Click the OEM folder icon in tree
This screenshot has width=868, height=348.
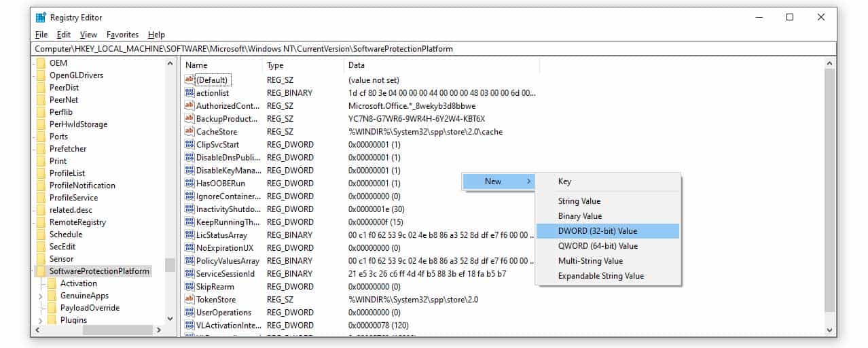41,63
